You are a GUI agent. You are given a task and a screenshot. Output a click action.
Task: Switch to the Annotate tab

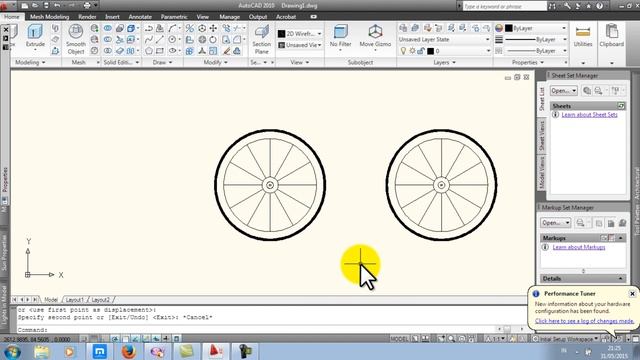pyautogui.click(x=140, y=17)
